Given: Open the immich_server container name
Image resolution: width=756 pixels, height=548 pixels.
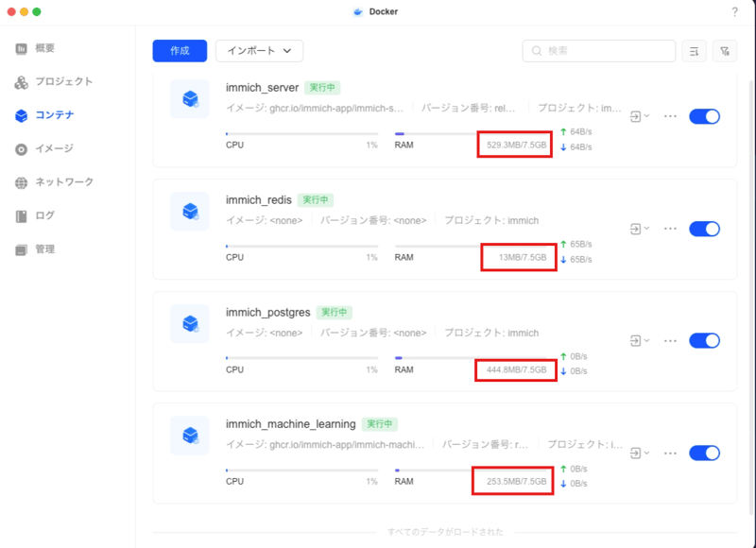Looking at the screenshot, I should point(263,88).
